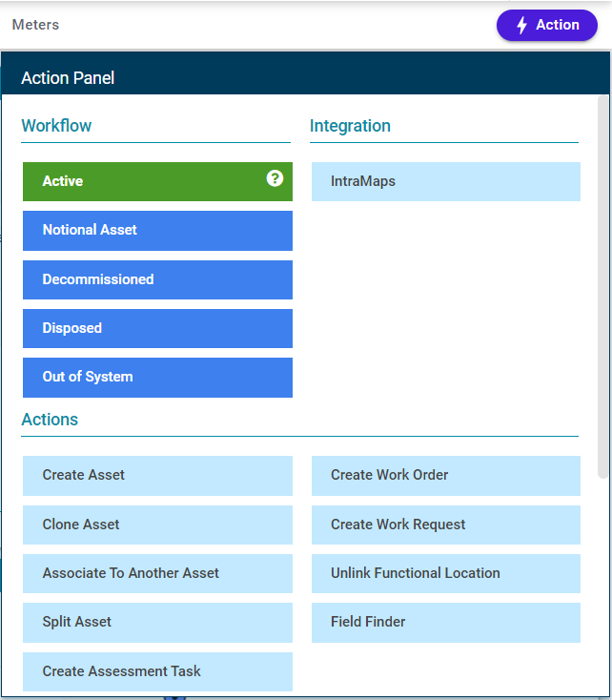Click the lightning bolt Action icon
This screenshot has width=612, height=700.
521,25
